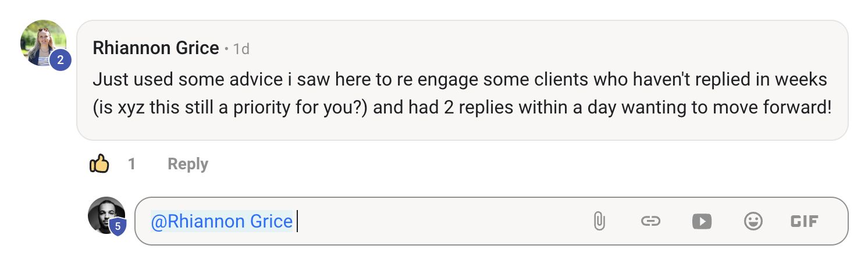
Task: Insert a link using the chain icon
Action: 650,221
